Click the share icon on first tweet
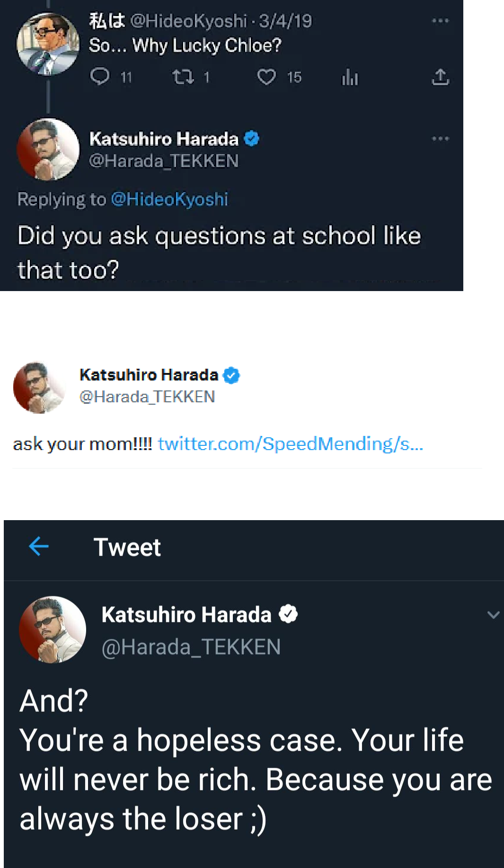This screenshot has height=868, width=504. (x=440, y=77)
